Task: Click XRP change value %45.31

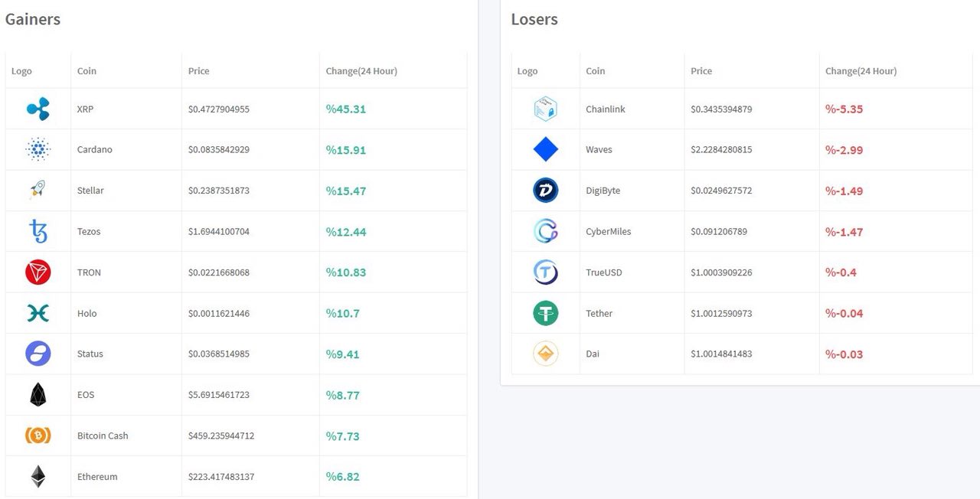Action: tap(346, 109)
